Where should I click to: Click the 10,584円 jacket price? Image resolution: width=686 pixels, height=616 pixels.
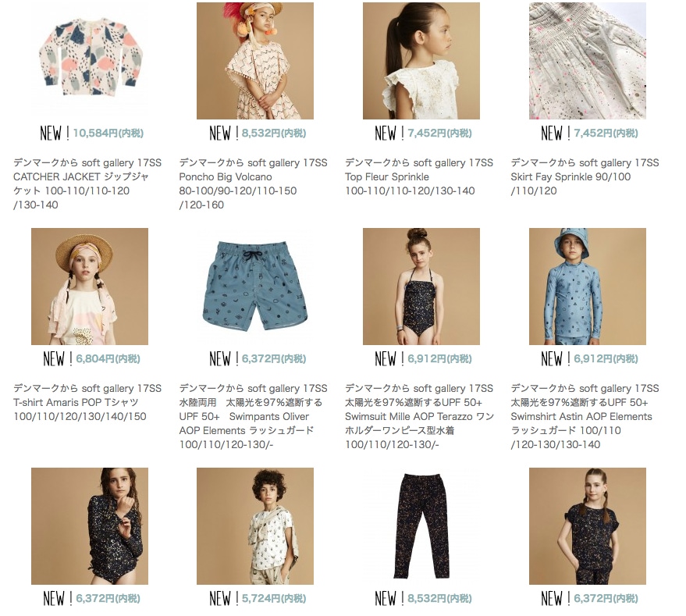(108, 133)
